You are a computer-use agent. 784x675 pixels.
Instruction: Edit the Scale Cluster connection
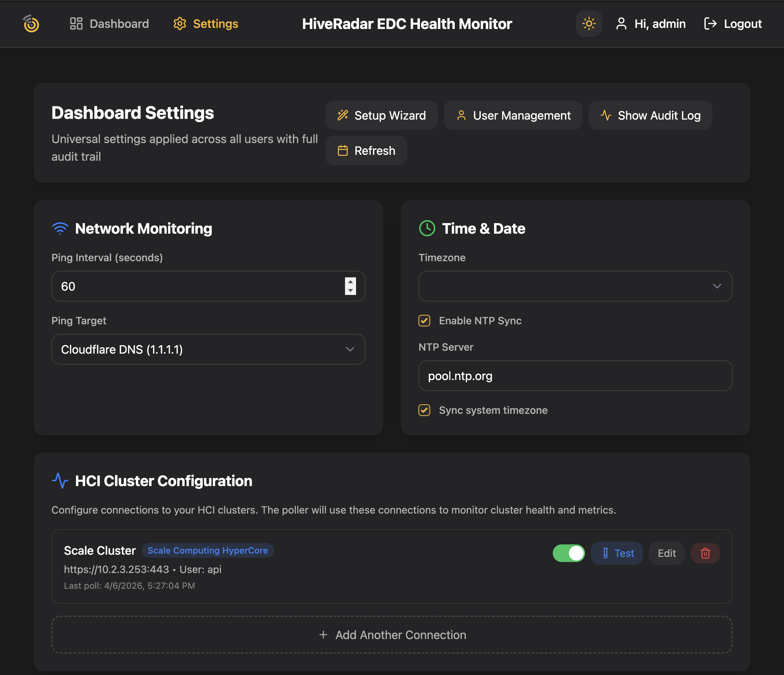(x=667, y=553)
